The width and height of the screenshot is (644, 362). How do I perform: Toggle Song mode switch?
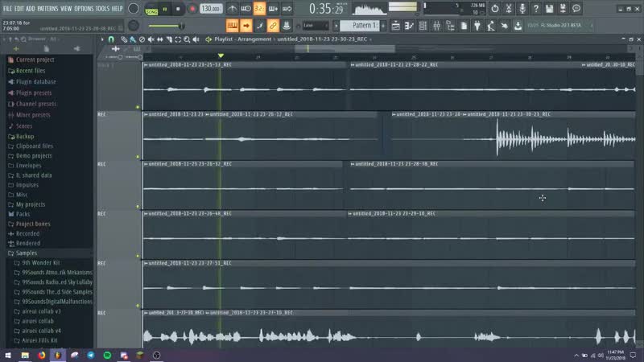tap(151, 9)
